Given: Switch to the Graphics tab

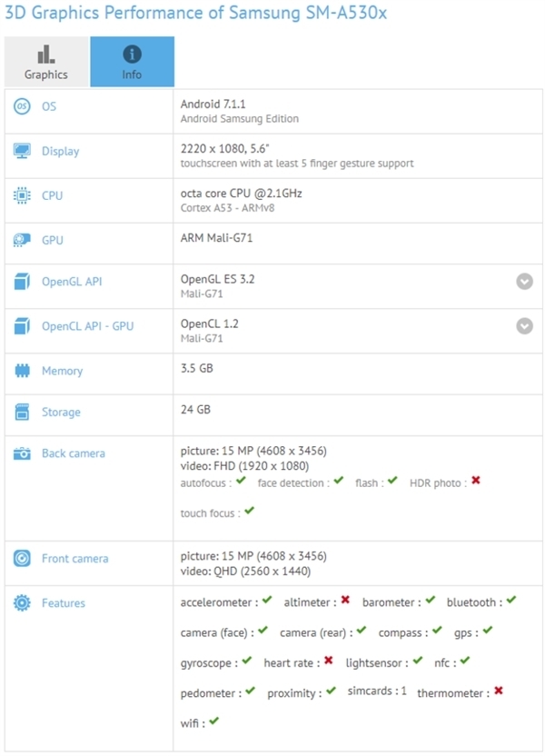Looking at the screenshot, I should click(45, 61).
